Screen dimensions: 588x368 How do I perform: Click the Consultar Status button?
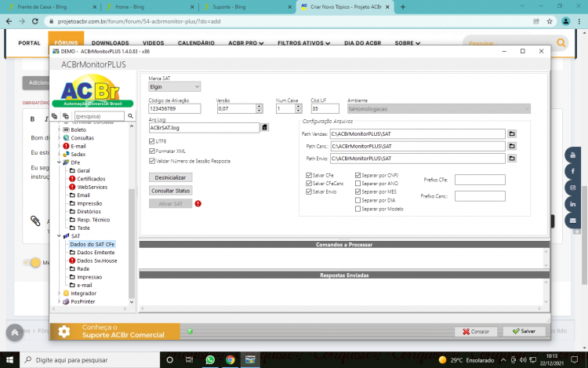click(171, 191)
